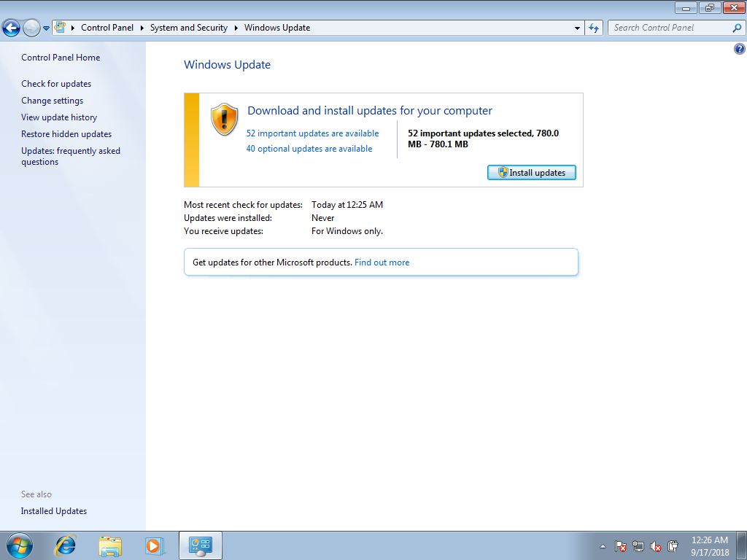Open Help with the blue question mark
Screen dimensions: 747x560
click(x=740, y=49)
